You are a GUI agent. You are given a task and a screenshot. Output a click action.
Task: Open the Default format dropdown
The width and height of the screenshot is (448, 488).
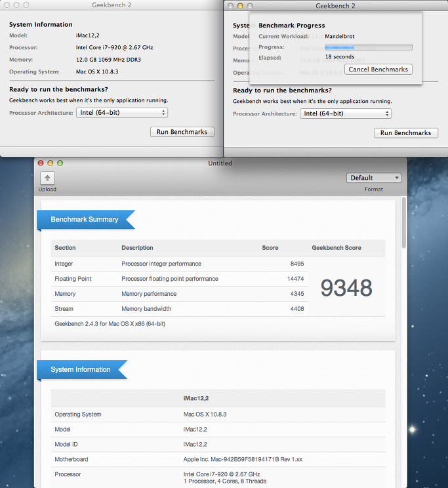pos(374,178)
